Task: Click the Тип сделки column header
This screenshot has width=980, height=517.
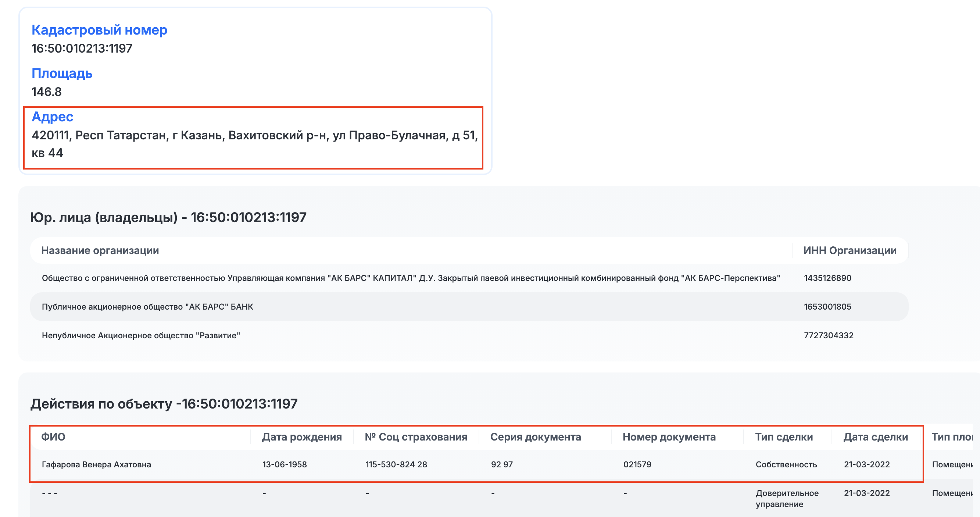Action: point(784,437)
